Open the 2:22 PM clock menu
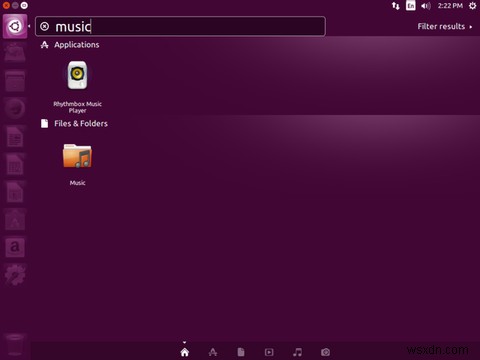The width and height of the screenshot is (480, 360). (x=450, y=6)
